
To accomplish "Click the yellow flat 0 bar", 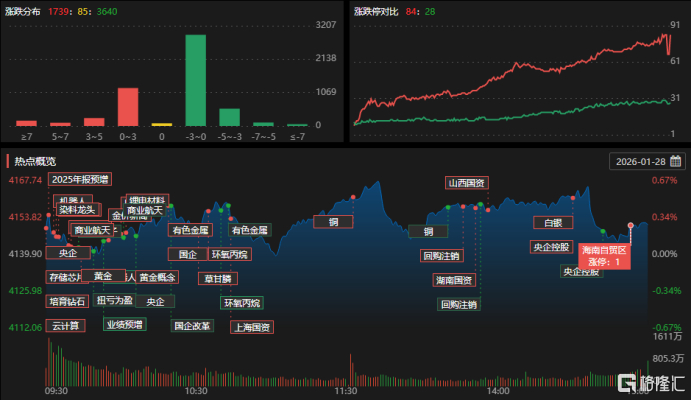I will coord(162,125).
